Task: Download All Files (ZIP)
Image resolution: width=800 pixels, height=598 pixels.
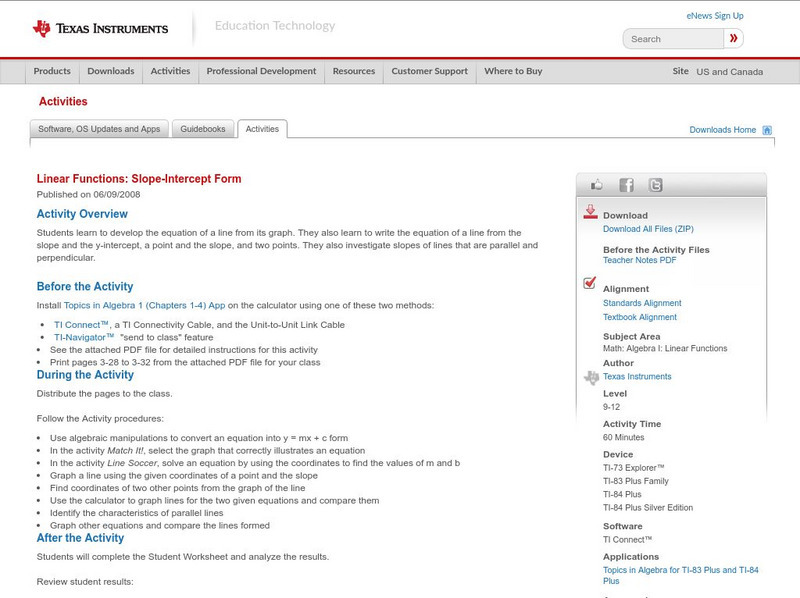Action: 648,229
